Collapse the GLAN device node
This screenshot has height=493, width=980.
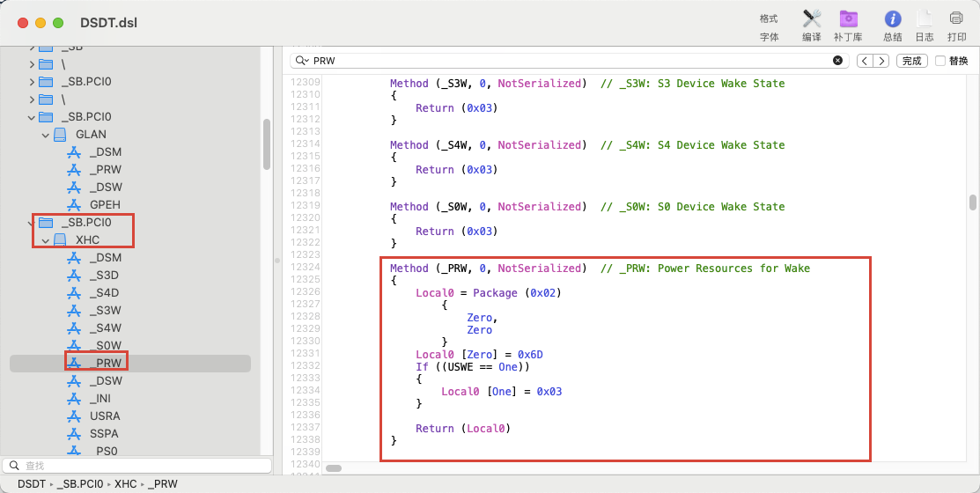point(45,135)
